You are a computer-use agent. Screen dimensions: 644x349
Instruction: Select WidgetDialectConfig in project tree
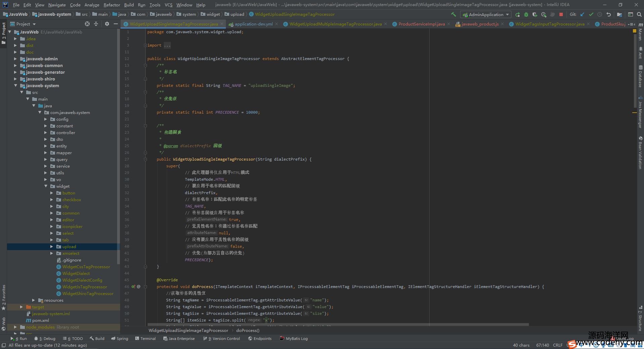pos(82,280)
